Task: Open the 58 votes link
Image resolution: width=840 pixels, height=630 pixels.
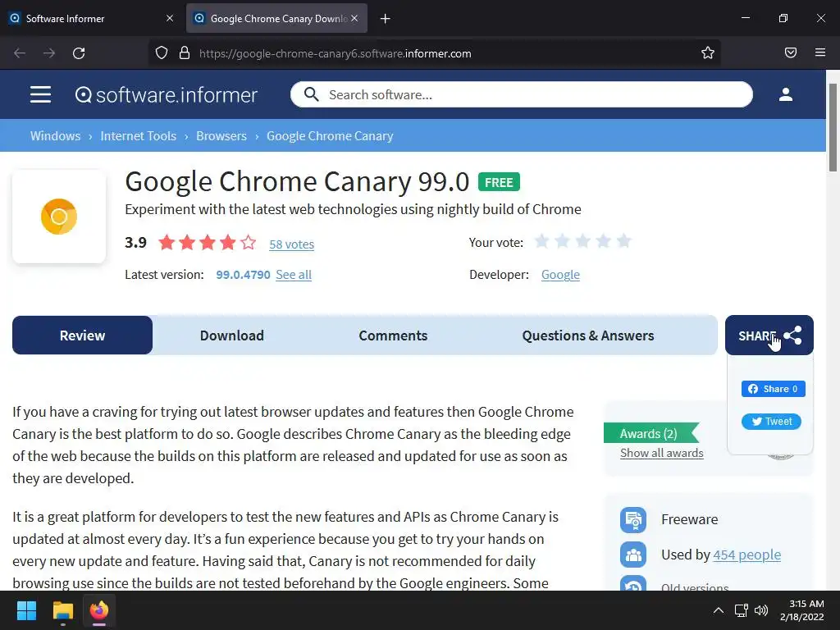Action: coord(291,244)
